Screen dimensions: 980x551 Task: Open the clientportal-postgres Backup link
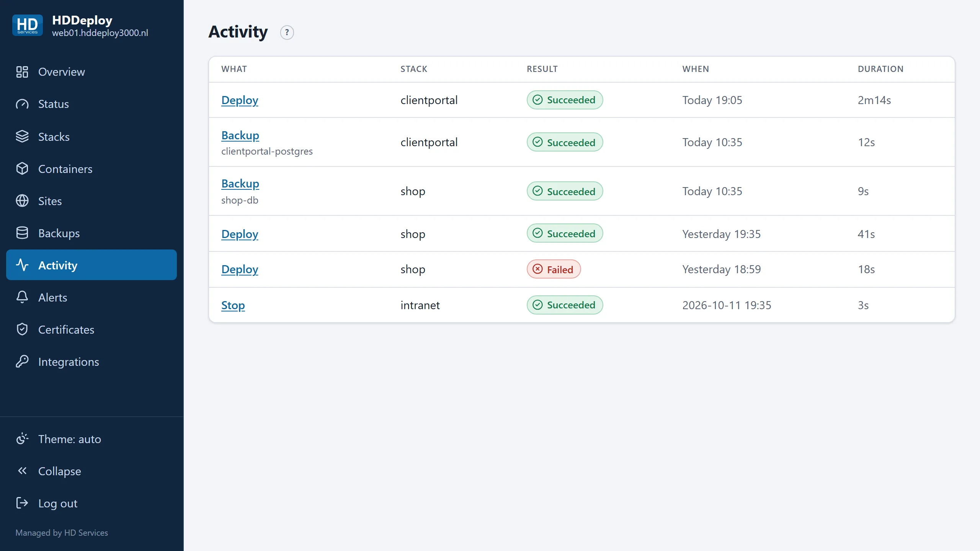tap(240, 135)
